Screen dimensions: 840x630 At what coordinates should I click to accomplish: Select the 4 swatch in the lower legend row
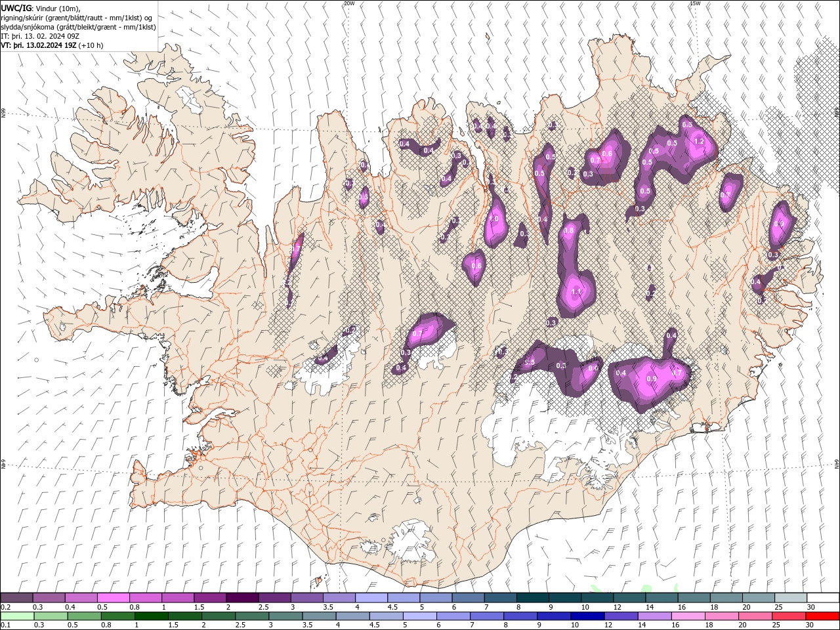352,616
